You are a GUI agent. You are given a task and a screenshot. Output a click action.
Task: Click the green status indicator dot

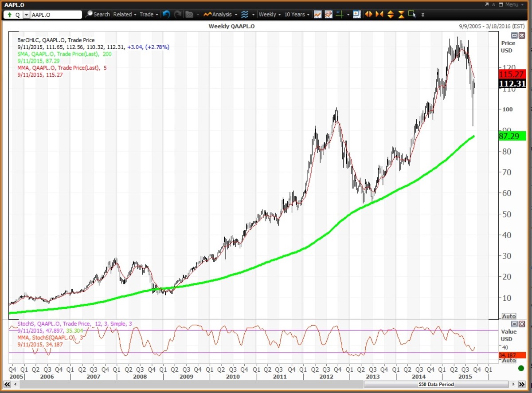[521, 368]
